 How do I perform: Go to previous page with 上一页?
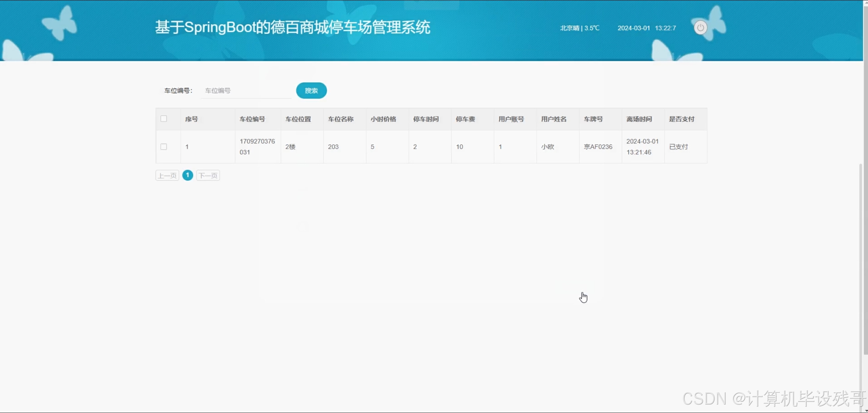pos(167,175)
